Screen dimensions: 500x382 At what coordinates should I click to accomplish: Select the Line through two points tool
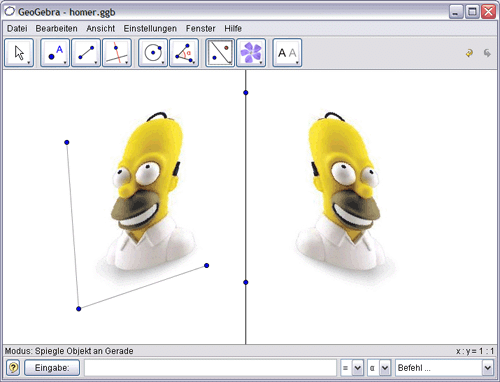tap(86, 52)
